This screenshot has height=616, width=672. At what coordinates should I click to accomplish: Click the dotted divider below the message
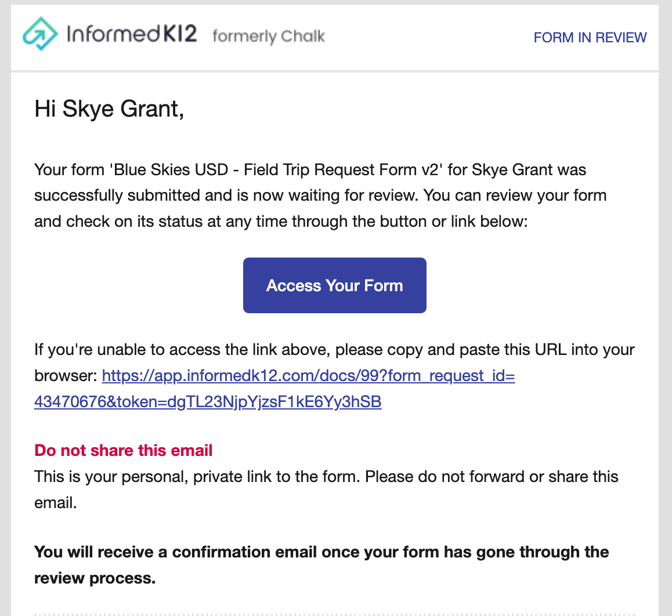[334, 614]
